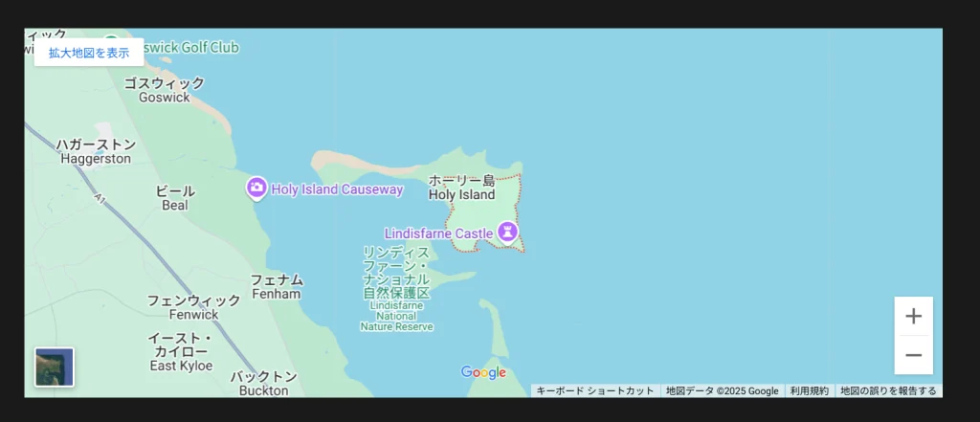Switch to satellite view thumbnail
980x422 pixels.
click(55, 367)
